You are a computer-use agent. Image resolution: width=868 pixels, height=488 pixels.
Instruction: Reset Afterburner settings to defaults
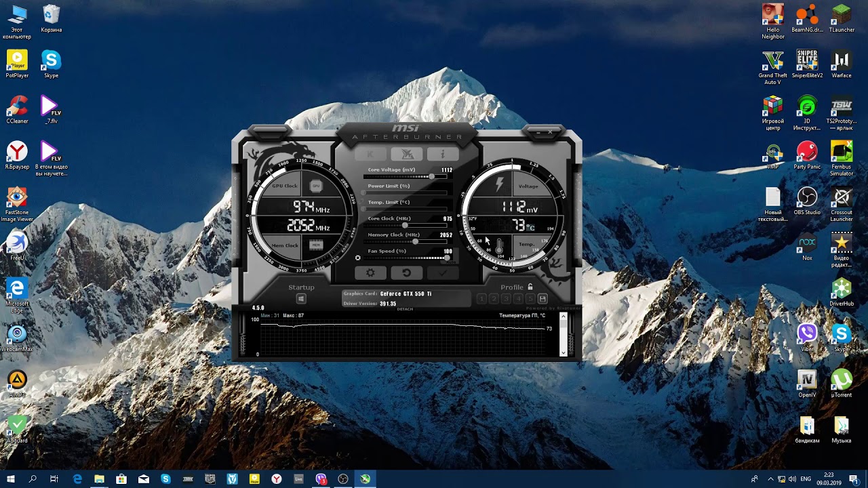pyautogui.click(x=406, y=272)
